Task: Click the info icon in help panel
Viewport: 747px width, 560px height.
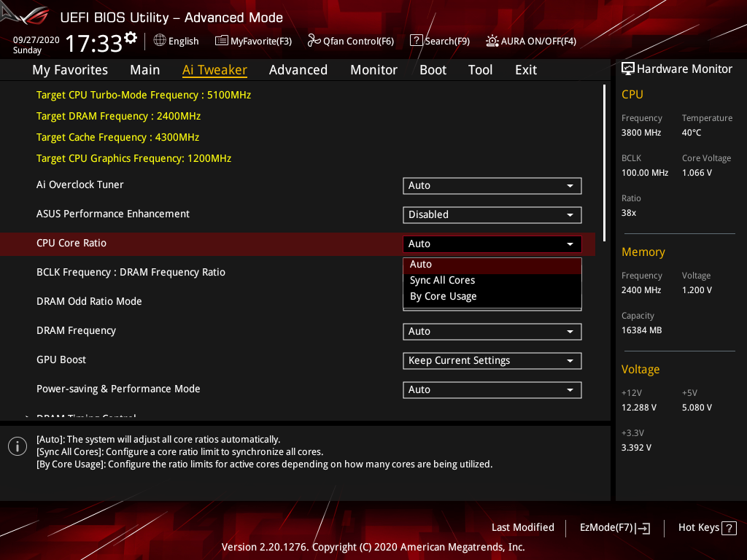Action: 18,446
